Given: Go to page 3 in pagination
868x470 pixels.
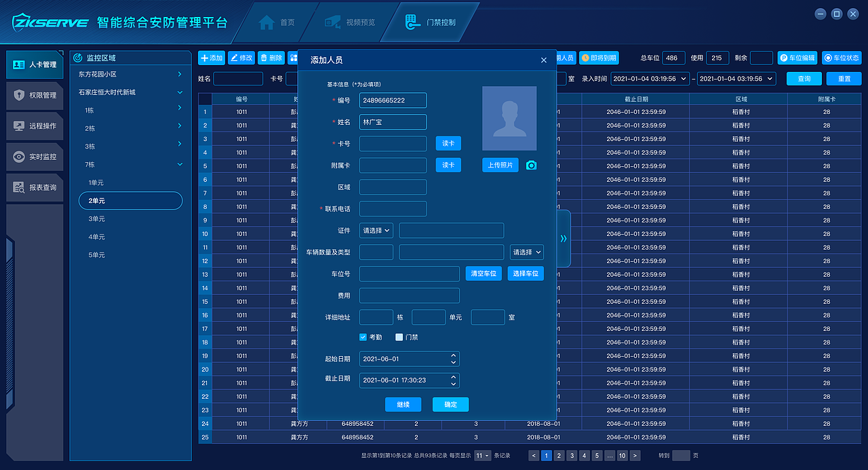Looking at the screenshot, I should click(572, 456).
